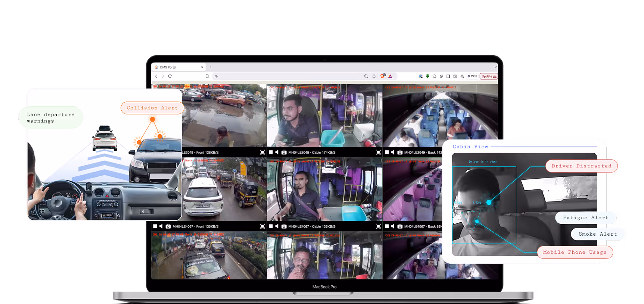
Task: Open a new browser tab
Action: 211,67
